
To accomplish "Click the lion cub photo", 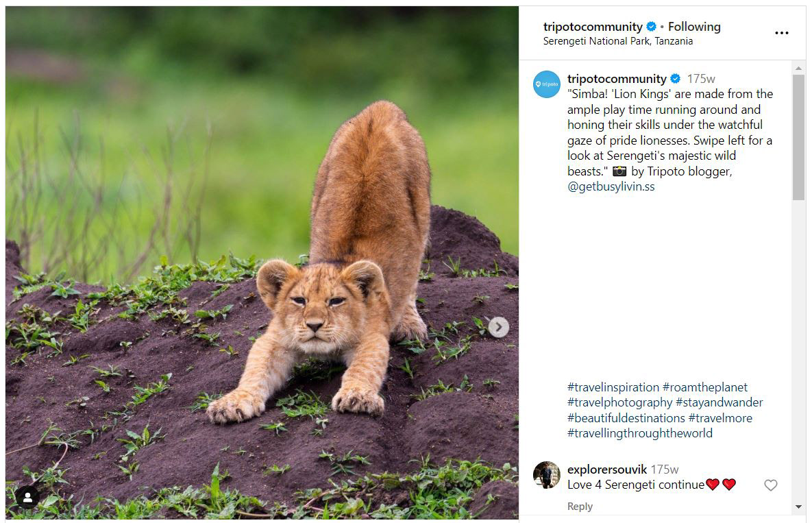I will click(x=262, y=262).
